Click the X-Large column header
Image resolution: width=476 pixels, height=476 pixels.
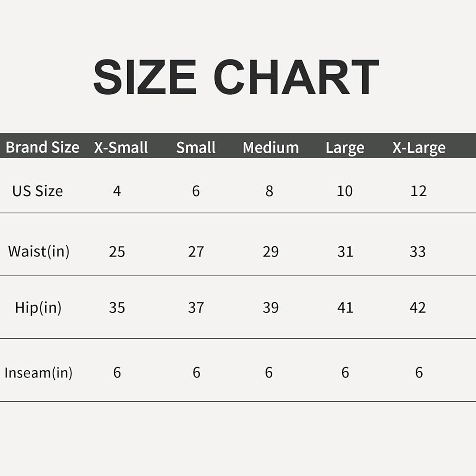pyautogui.click(x=419, y=148)
